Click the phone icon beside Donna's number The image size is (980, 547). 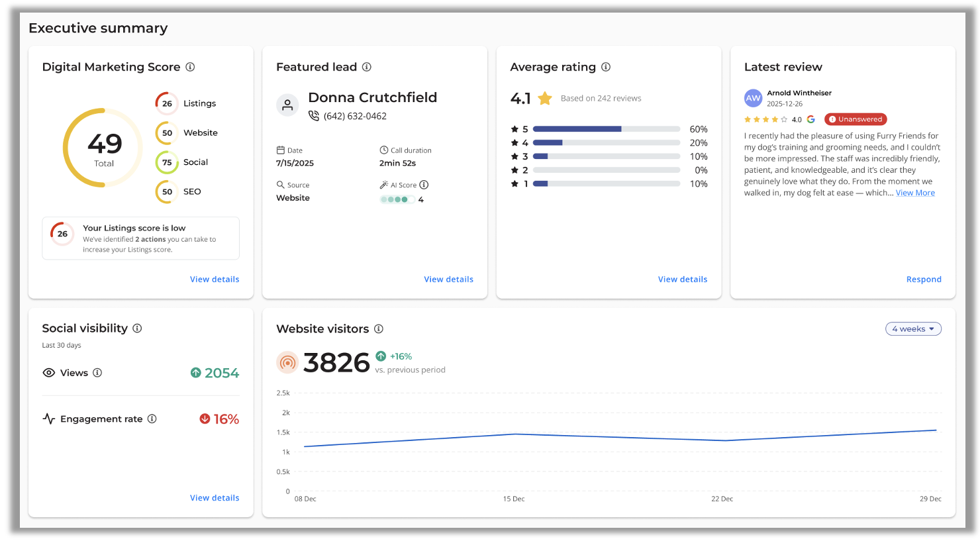click(x=314, y=116)
